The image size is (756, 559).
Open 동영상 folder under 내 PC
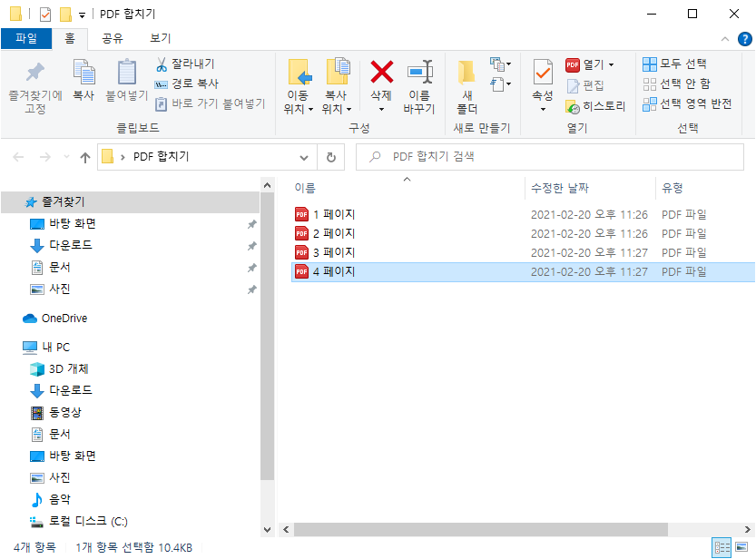(65, 413)
